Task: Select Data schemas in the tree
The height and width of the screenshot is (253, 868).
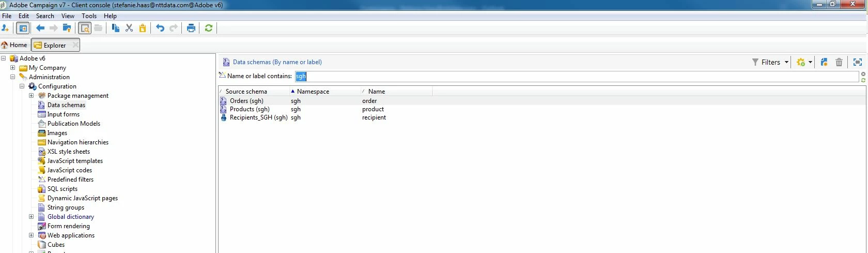Action: [x=66, y=105]
